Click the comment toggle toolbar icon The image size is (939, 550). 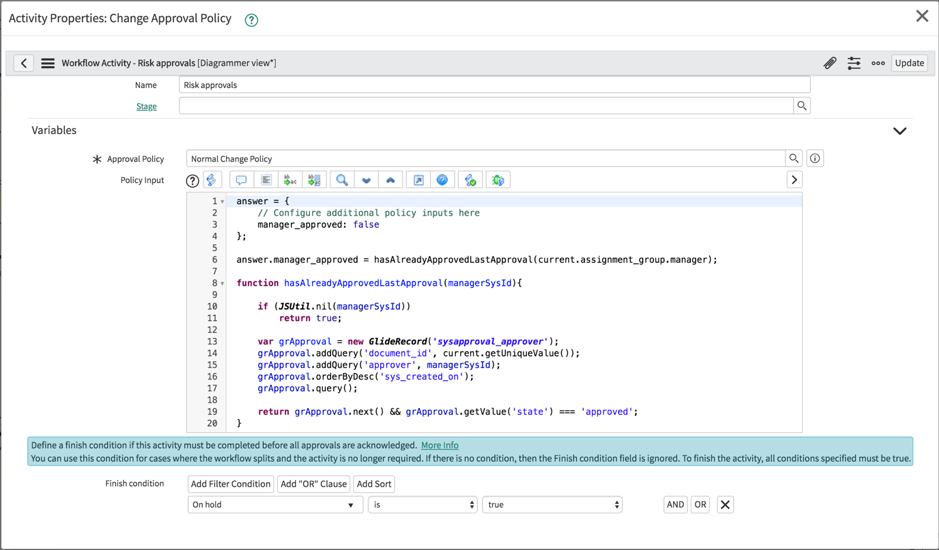point(241,180)
